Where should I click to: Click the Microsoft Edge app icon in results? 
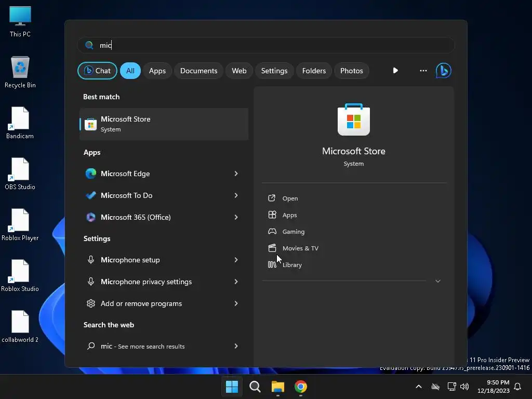click(90, 174)
